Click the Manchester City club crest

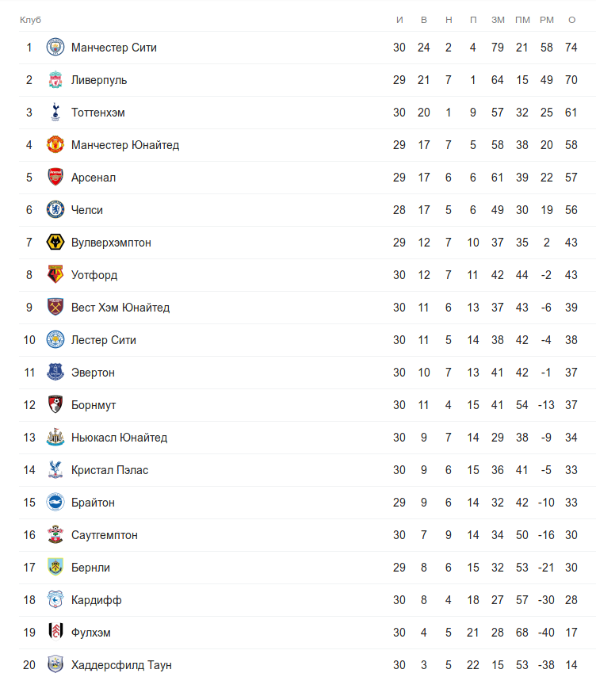point(55,48)
